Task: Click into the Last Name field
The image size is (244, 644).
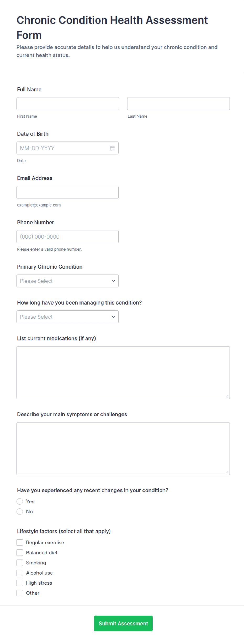Action: point(178,104)
